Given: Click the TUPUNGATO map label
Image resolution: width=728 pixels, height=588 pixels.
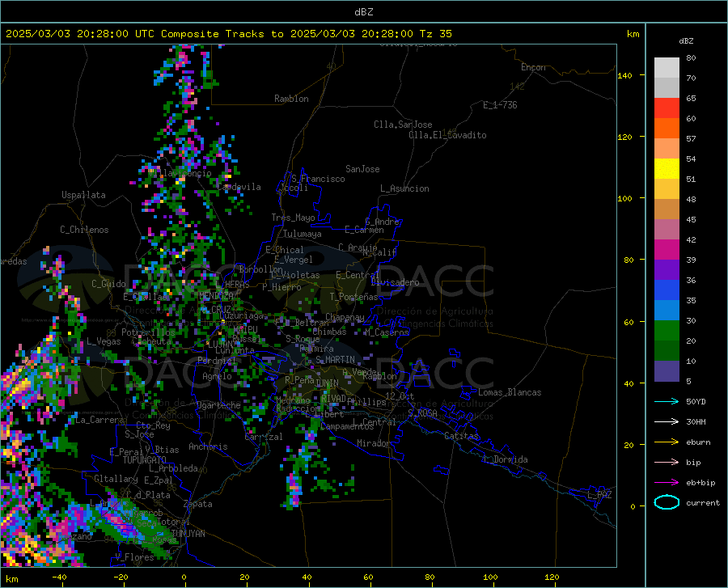Looking at the screenshot, I should click(145, 460).
